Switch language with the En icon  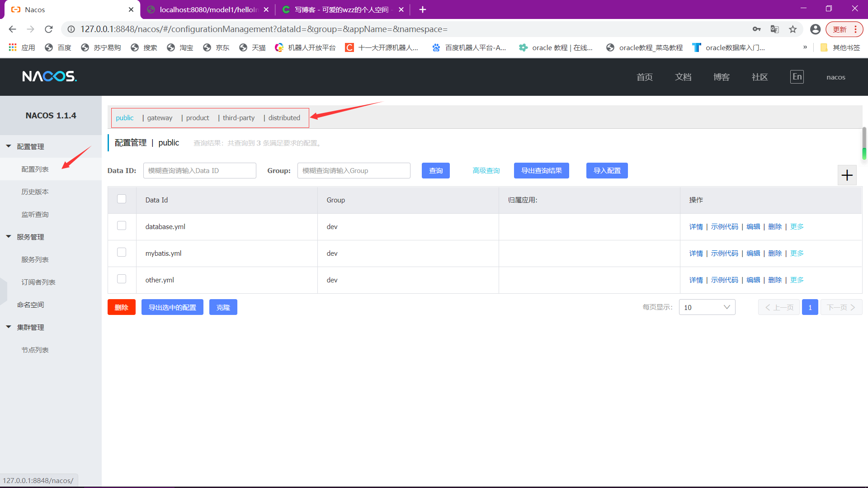pyautogui.click(x=797, y=77)
